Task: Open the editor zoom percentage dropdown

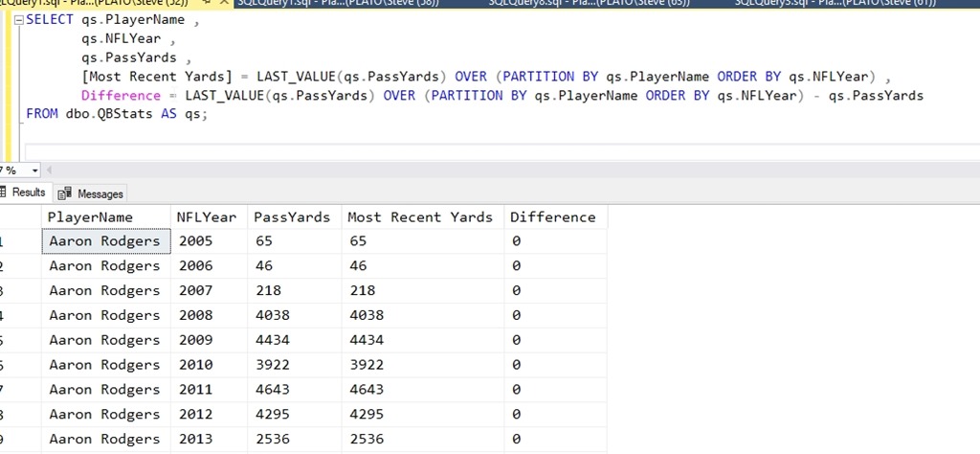Action: click(35, 170)
